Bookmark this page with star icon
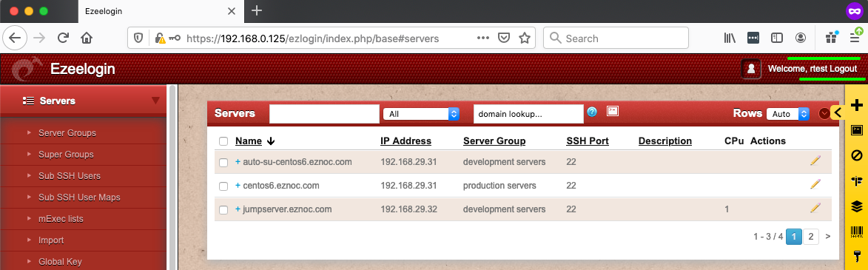 524,38
